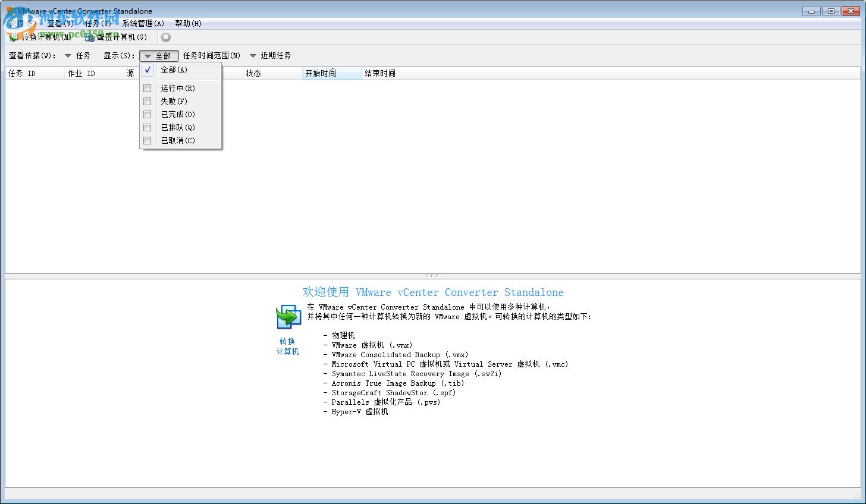Select the 已取消(C) filter entry

point(177,140)
